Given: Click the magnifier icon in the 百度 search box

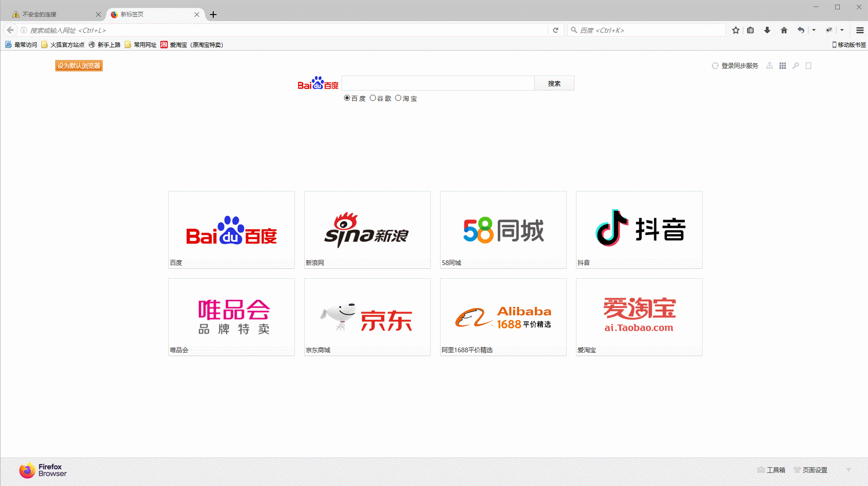Looking at the screenshot, I should click(574, 30).
